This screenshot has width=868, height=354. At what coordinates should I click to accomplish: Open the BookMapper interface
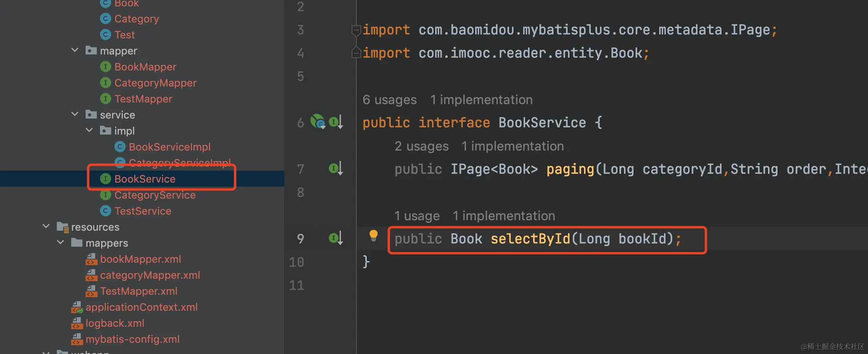tap(145, 67)
